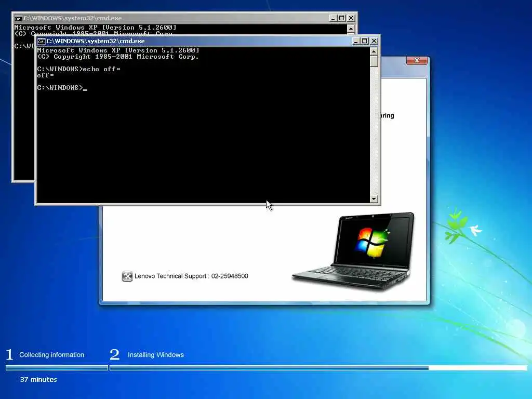This screenshot has width=532, height=399.
Task: Click the front cmd.exe title bar icon
Action: coord(42,41)
